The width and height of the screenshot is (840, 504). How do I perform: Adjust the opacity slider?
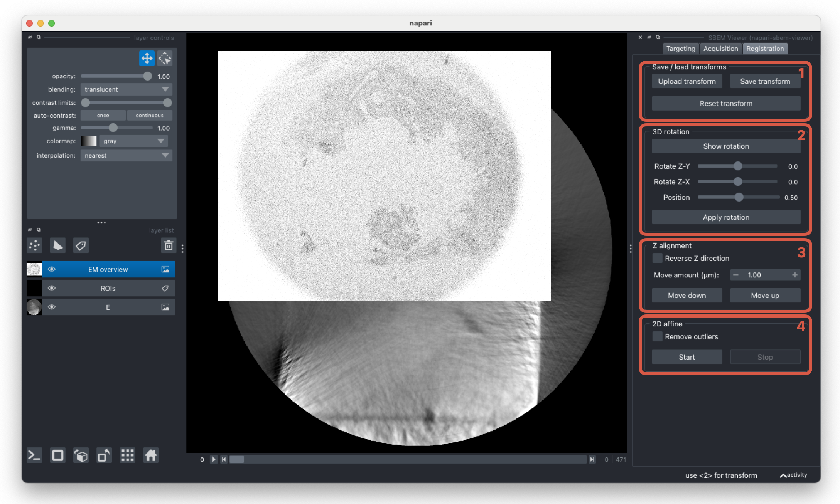(x=116, y=76)
